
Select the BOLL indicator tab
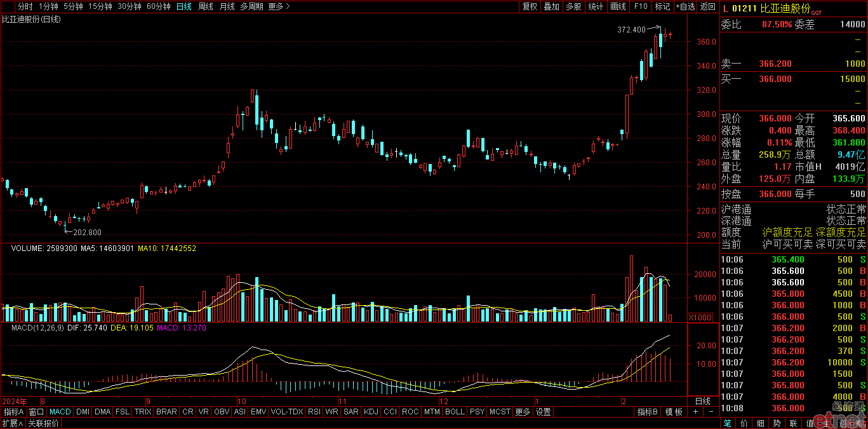pos(455,412)
